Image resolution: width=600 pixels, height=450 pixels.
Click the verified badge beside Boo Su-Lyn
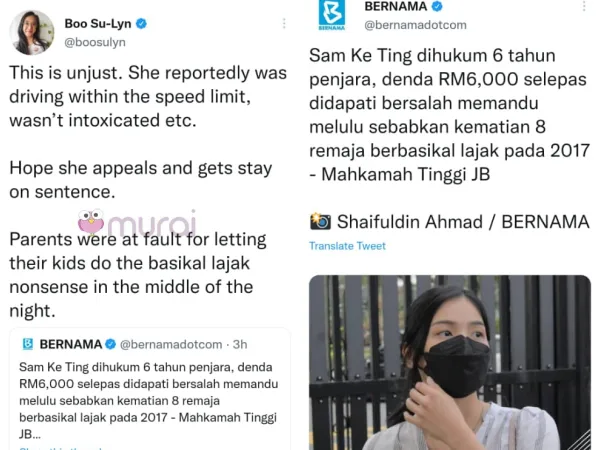pos(141,24)
